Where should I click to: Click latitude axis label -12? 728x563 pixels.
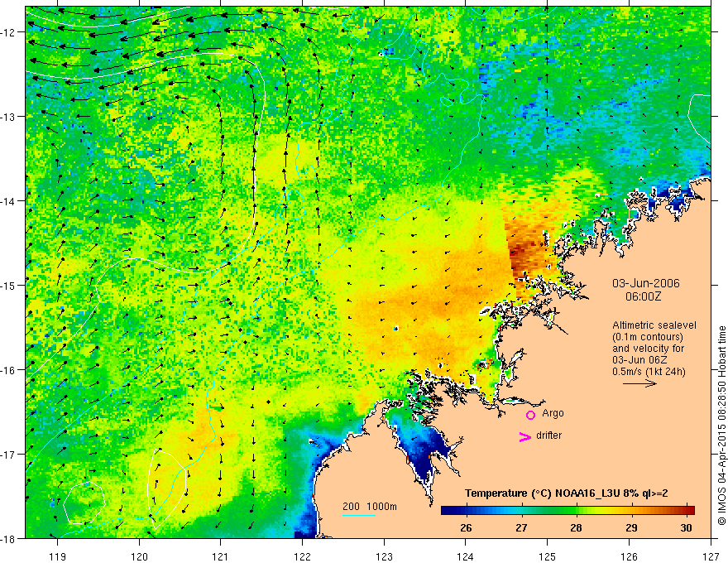tap(8, 32)
